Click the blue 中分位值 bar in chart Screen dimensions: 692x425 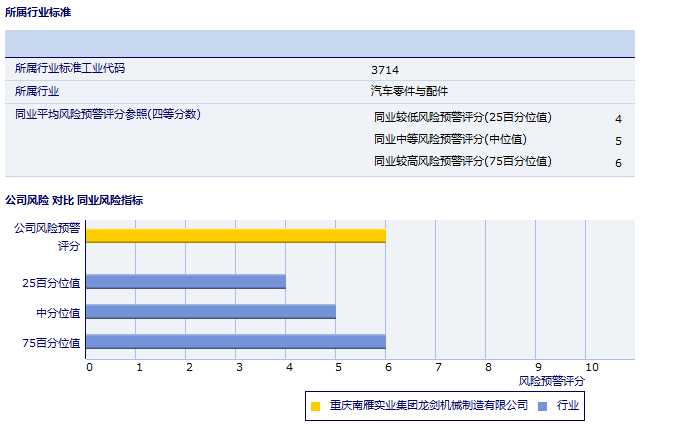click(211, 312)
